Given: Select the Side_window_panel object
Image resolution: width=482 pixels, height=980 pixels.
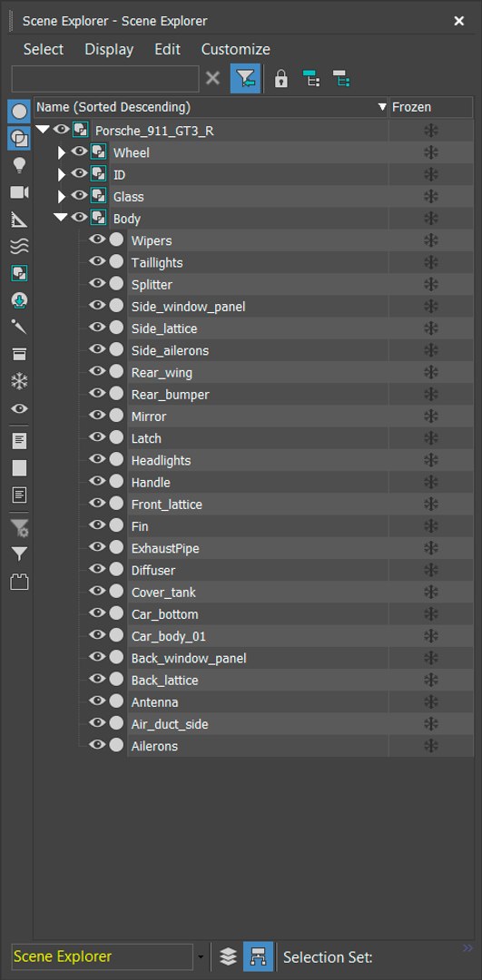Looking at the screenshot, I should point(188,307).
